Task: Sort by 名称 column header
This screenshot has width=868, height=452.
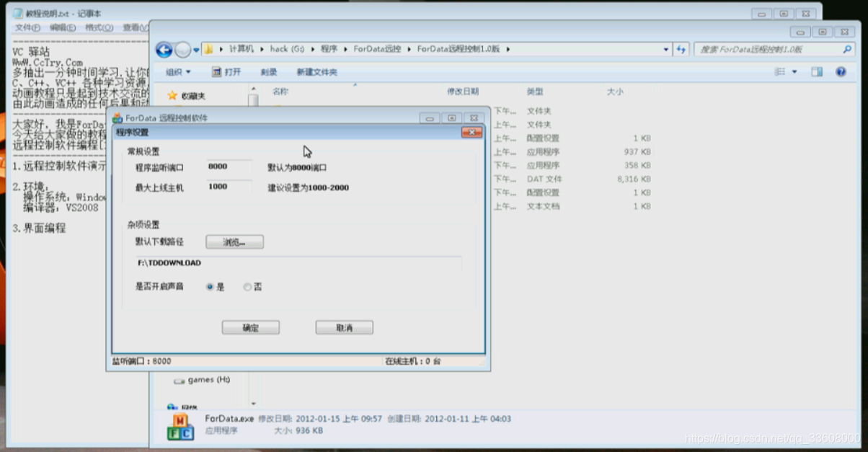Action: pos(280,92)
